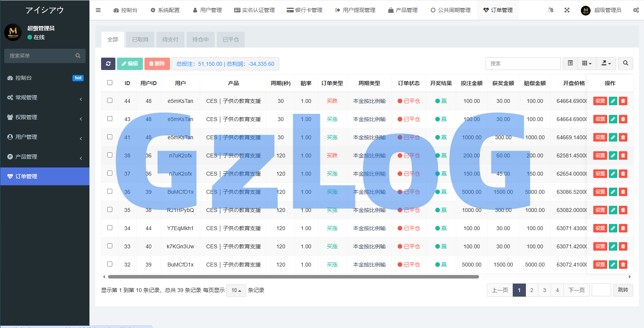Open the 持仓中 tab
This screenshot has height=328, width=644.
point(201,39)
